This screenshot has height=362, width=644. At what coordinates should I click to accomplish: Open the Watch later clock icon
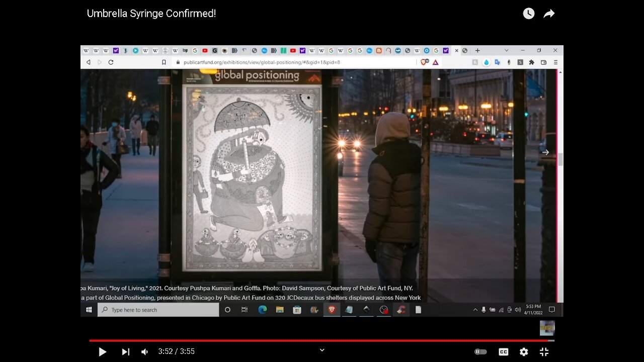point(529,14)
